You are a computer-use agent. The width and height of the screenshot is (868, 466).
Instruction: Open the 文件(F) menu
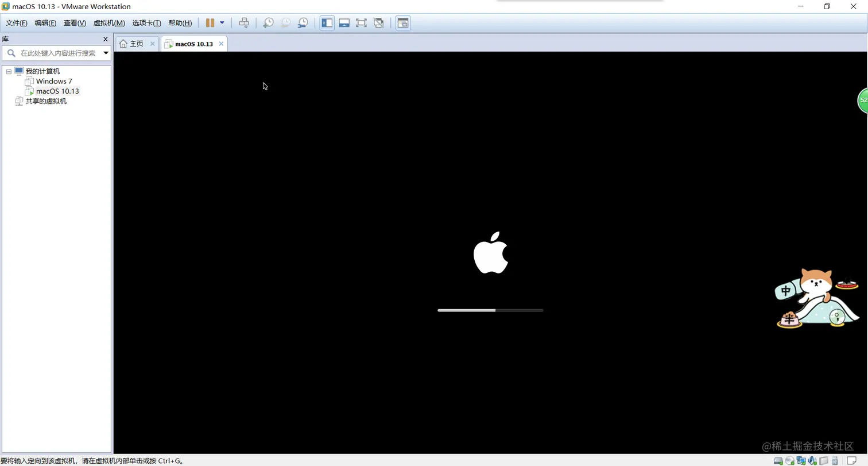click(17, 23)
